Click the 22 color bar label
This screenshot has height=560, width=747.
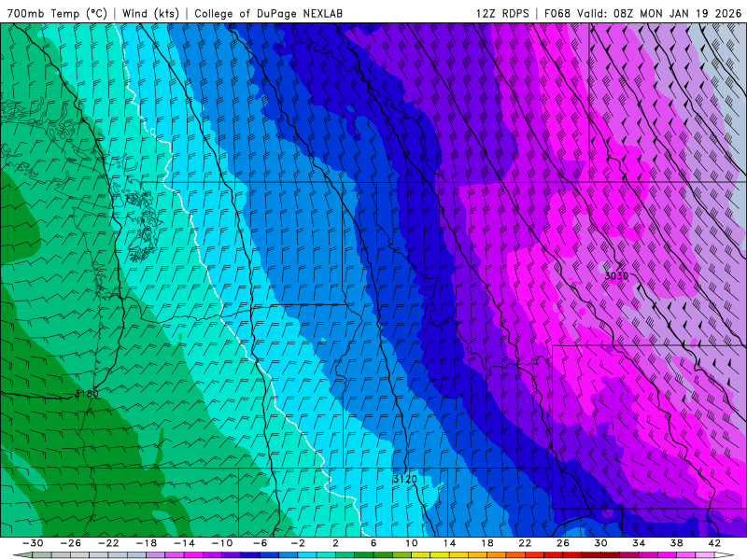tap(525, 543)
